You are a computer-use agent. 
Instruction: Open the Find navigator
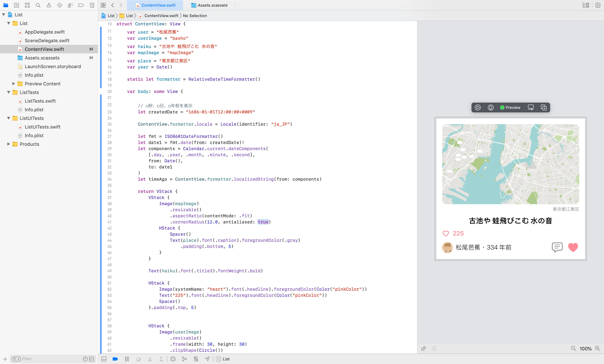(38, 5)
